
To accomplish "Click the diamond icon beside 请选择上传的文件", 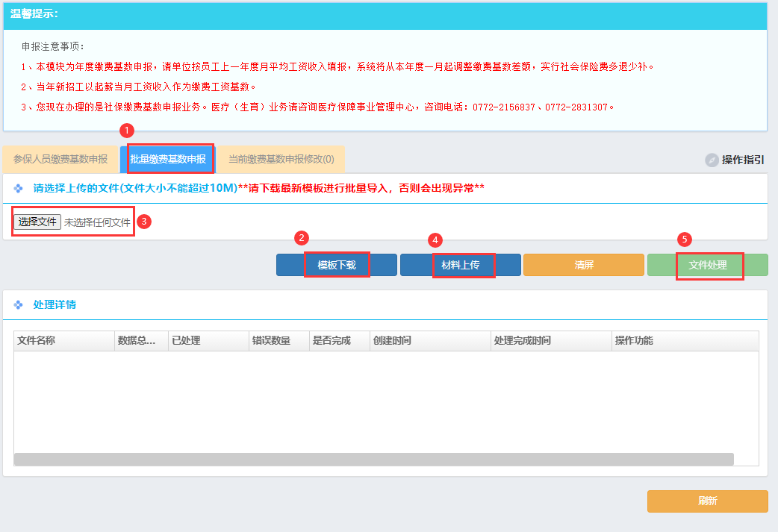I will (19, 188).
